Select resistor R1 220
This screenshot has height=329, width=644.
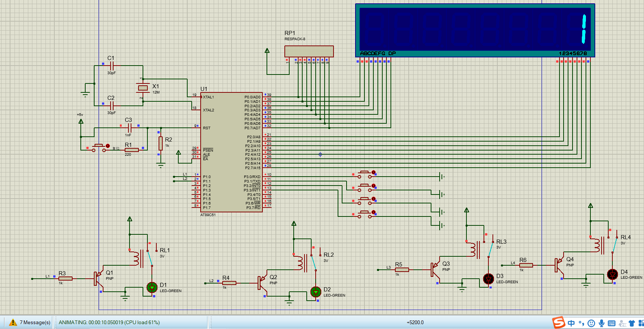click(x=131, y=150)
